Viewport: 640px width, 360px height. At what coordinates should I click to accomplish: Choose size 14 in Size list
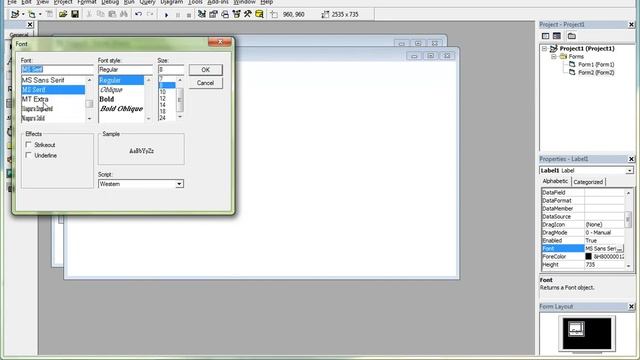[167, 105]
